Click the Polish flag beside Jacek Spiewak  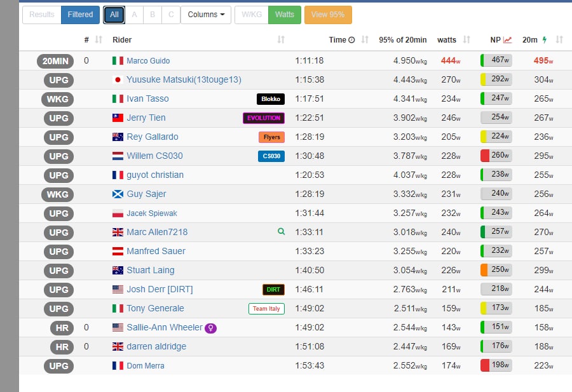click(118, 213)
